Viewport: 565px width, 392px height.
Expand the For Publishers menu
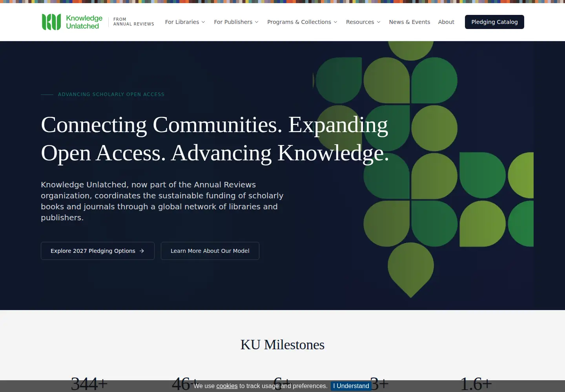[236, 22]
